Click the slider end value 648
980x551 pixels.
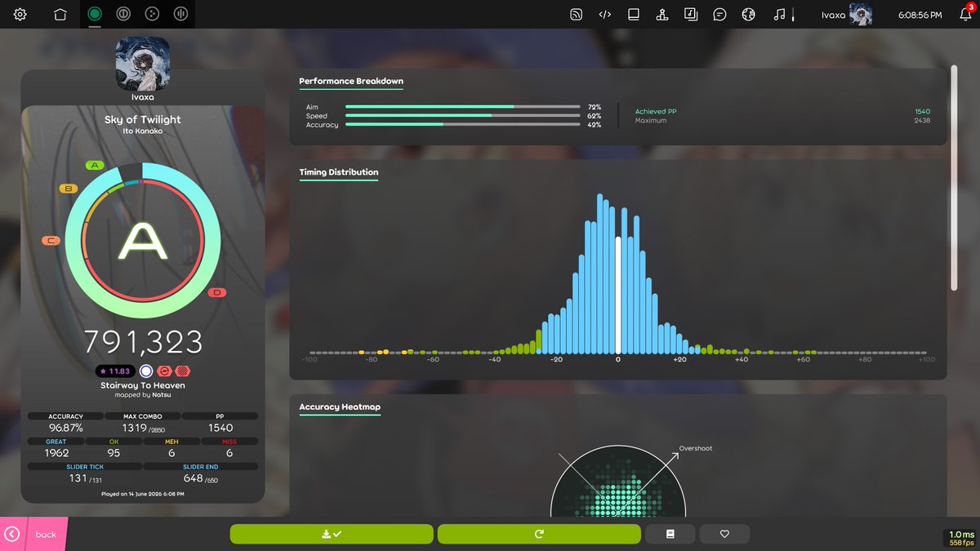194,478
